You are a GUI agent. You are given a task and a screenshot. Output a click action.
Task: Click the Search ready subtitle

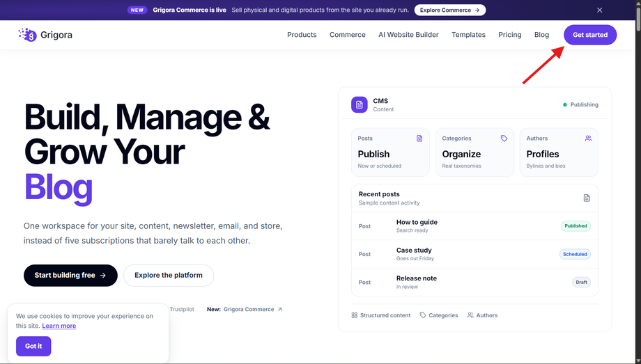[x=412, y=230]
